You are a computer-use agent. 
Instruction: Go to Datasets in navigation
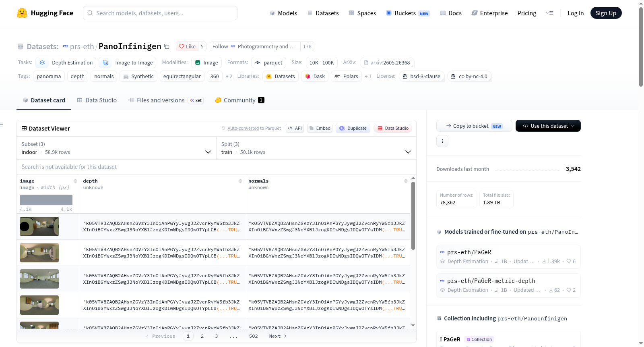(x=323, y=13)
